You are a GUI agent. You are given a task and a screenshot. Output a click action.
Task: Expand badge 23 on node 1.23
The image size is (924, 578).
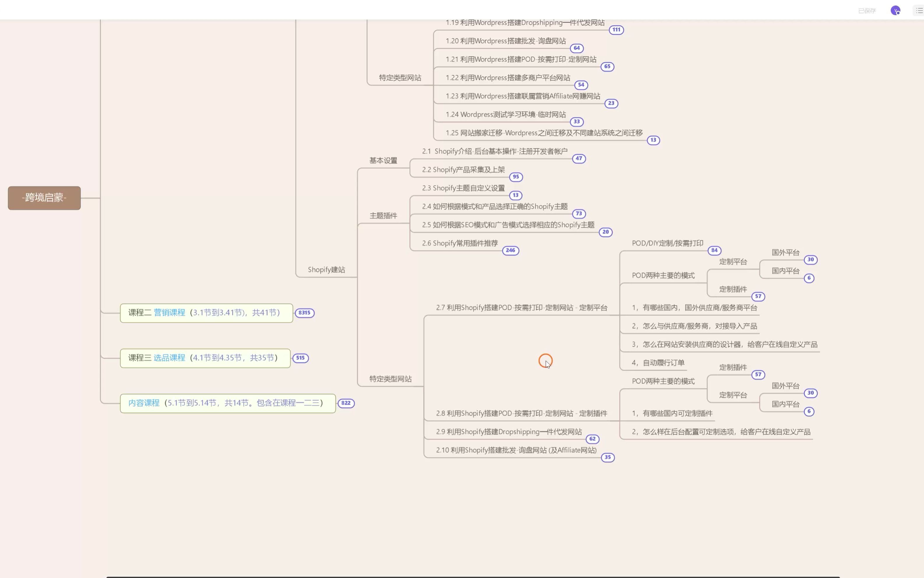[611, 103]
